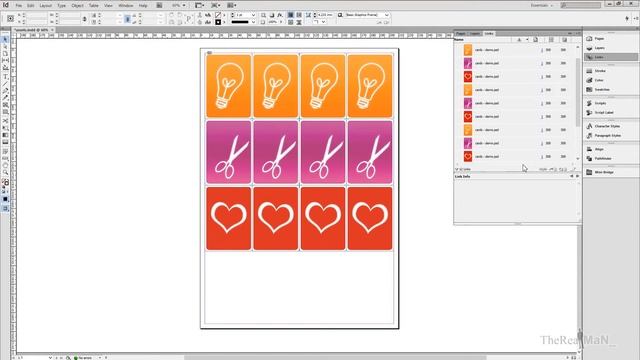Click the fill color swatch in control bar
640x360 pixels.
218,15
